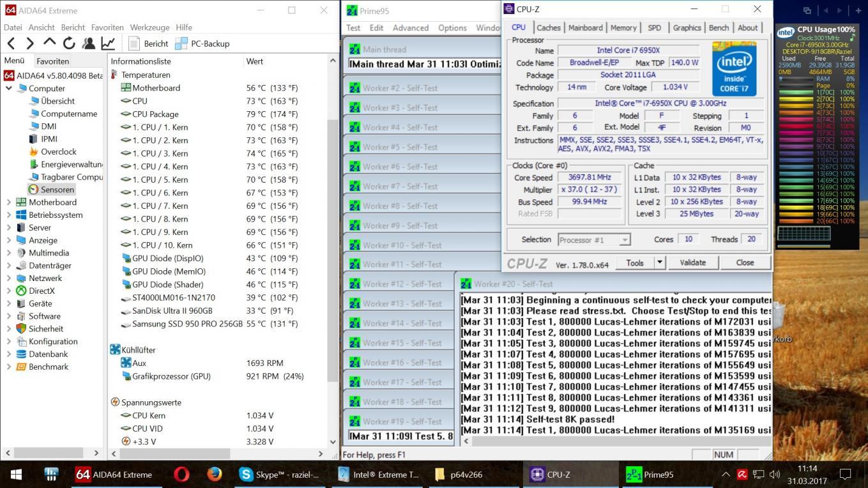The height and width of the screenshot is (488, 868).
Task: Open Skype from the taskbar
Action: (x=280, y=474)
